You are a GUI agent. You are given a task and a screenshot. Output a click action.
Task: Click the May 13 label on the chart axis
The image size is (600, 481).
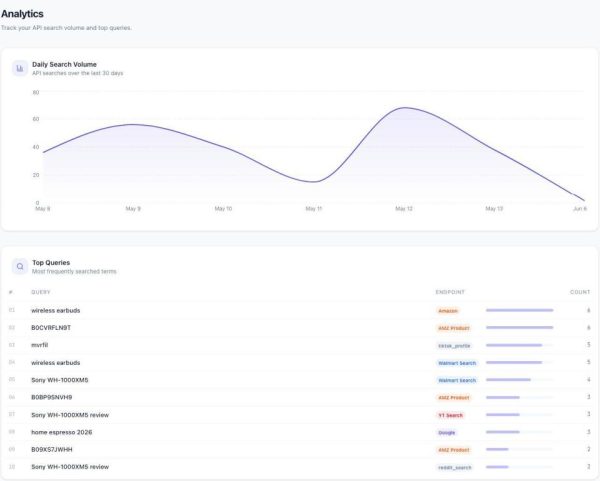coord(494,209)
